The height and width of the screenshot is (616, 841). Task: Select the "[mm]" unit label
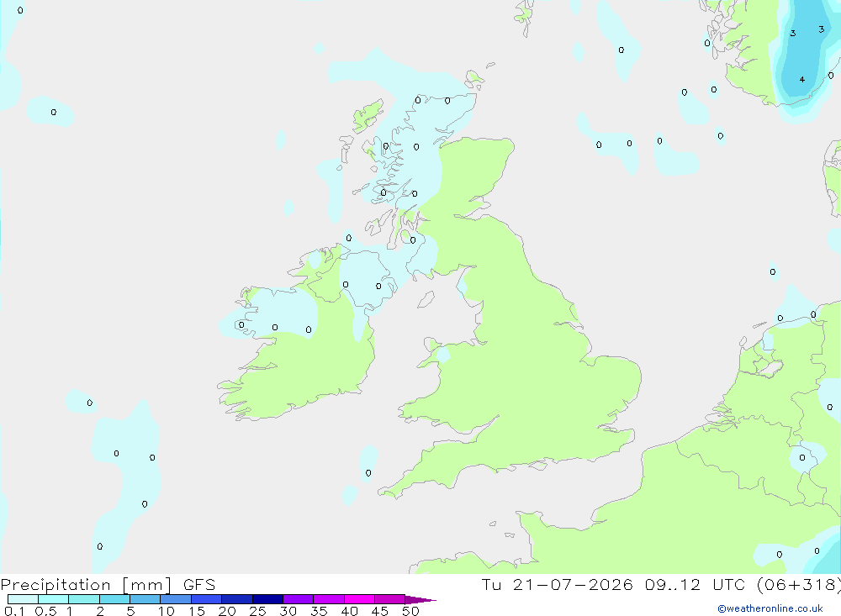click(147, 585)
